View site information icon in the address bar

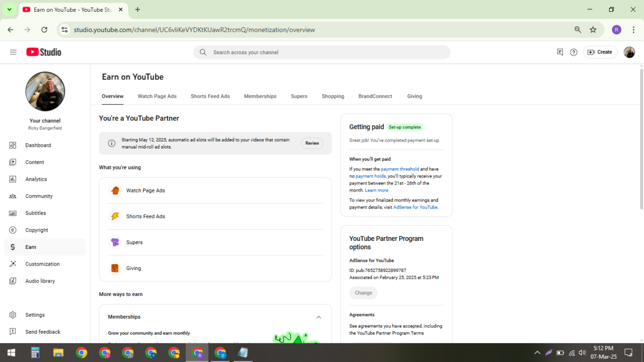[65, 30]
